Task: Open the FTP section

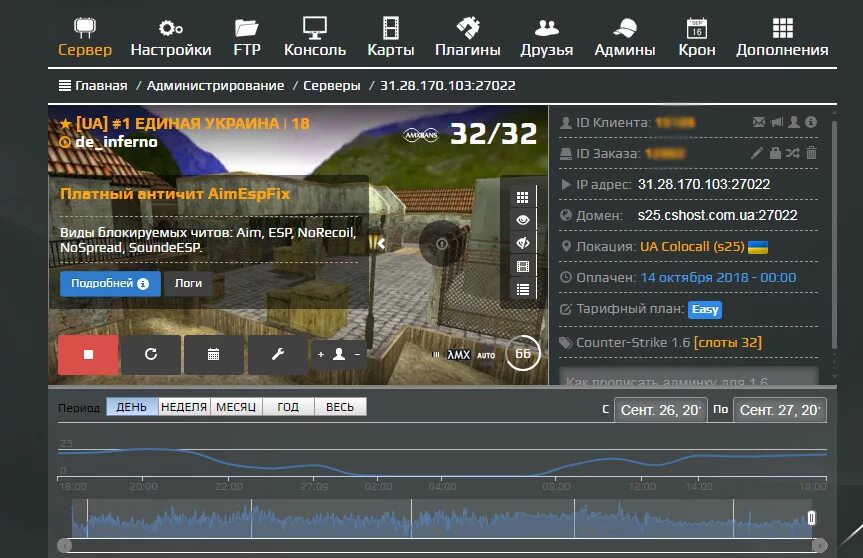Action: (247, 37)
